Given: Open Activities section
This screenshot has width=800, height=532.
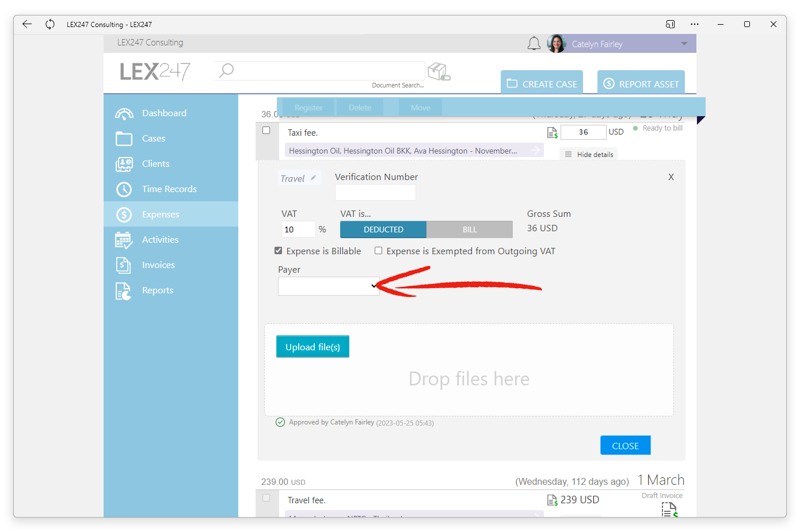Looking at the screenshot, I should (x=170, y=240).
